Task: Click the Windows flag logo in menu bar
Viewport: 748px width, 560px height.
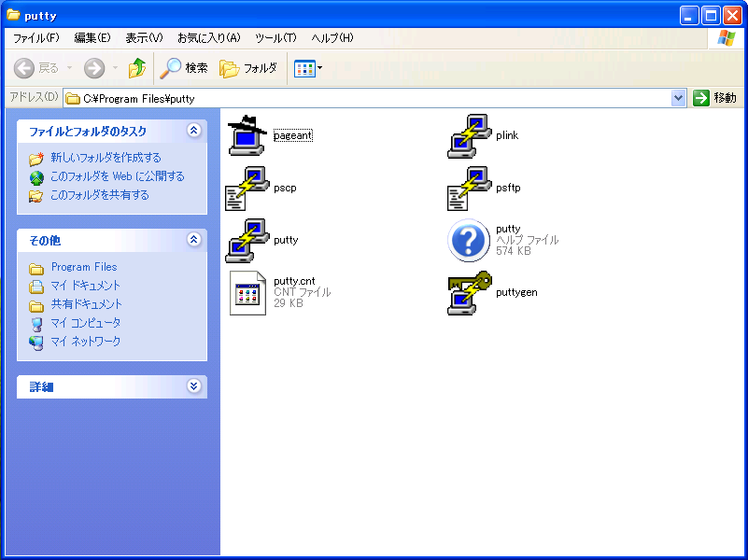Action: [727, 38]
